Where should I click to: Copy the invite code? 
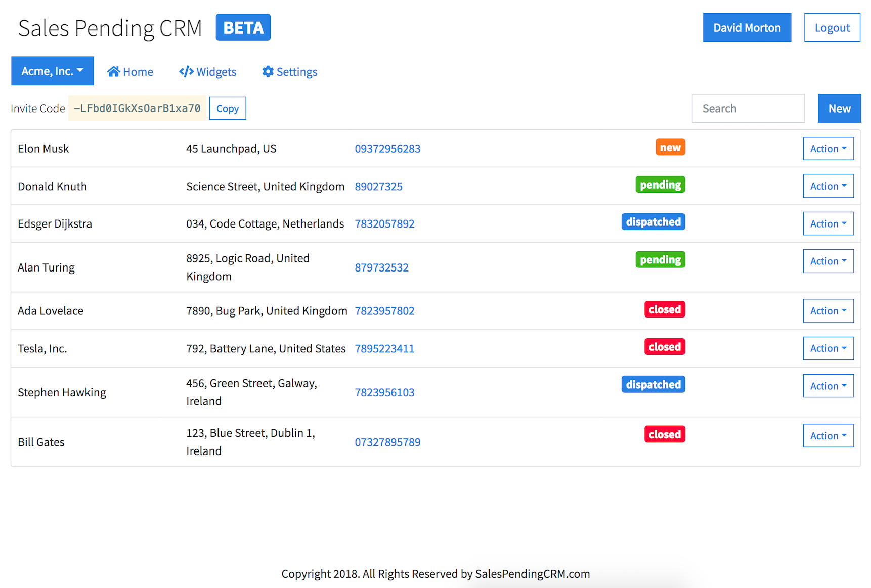[227, 108]
